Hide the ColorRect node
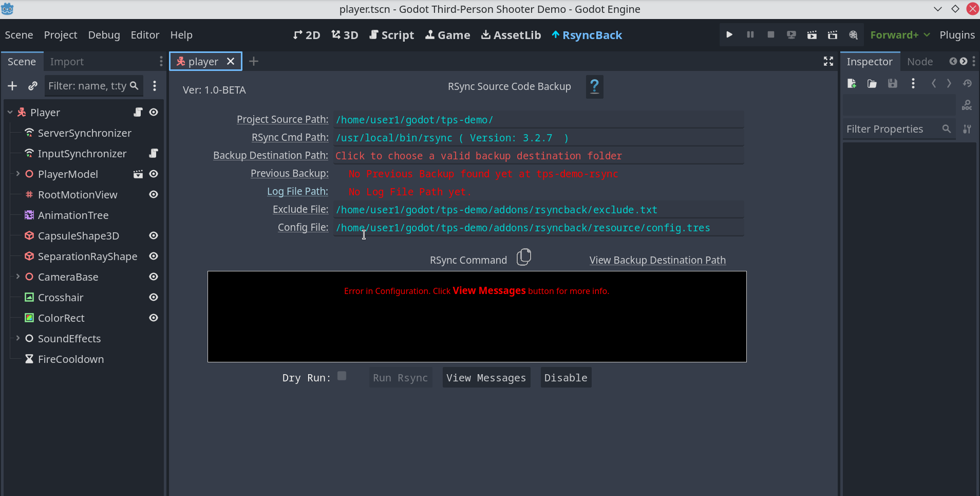Screen dimensions: 980x496 pyautogui.click(x=154, y=318)
